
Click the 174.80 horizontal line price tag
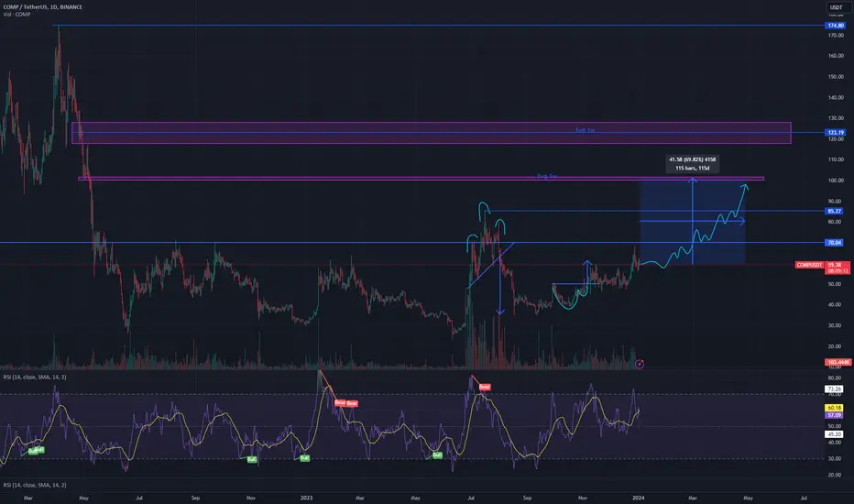(x=836, y=26)
